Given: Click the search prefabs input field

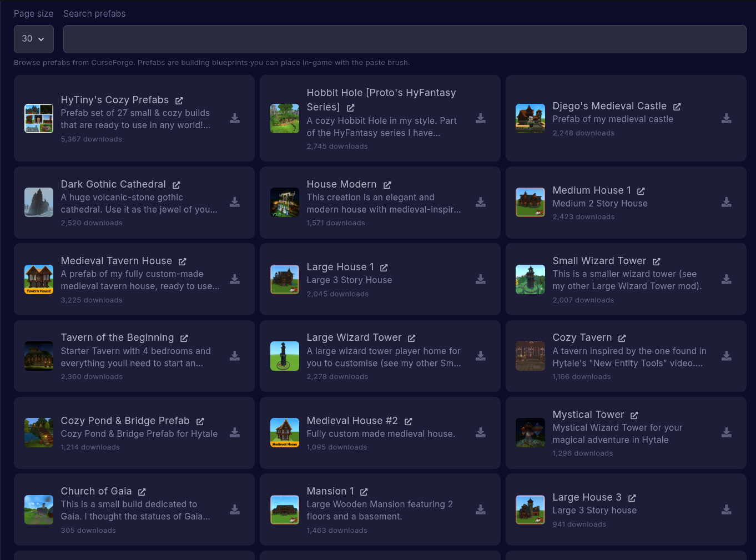Looking at the screenshot, I should pyautogui.click(x=405, y=39).
